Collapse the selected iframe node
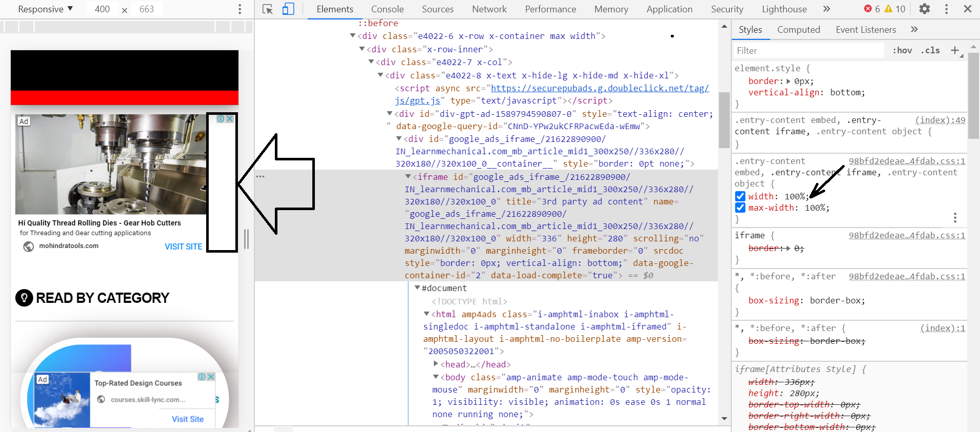Screen dimensions: 980x432 [x=408, y=177]
